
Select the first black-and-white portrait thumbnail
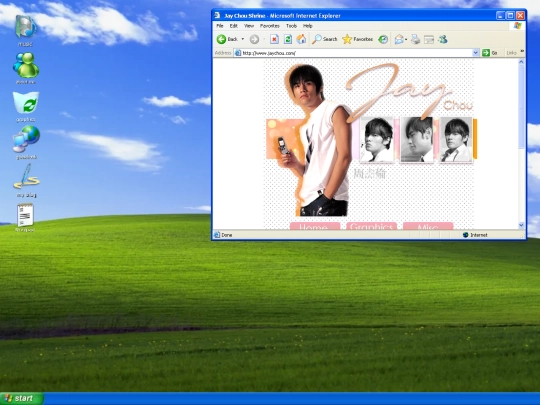tap(377, 139)
